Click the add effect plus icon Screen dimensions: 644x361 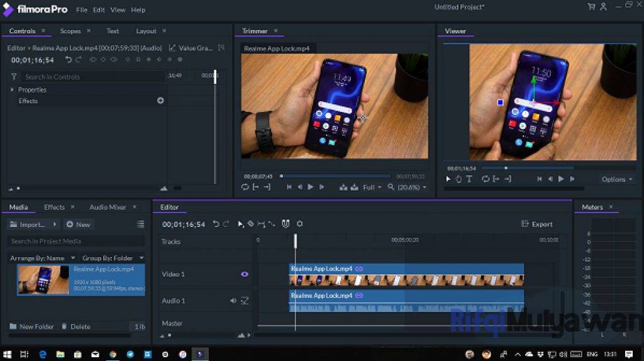coord(160,101)
